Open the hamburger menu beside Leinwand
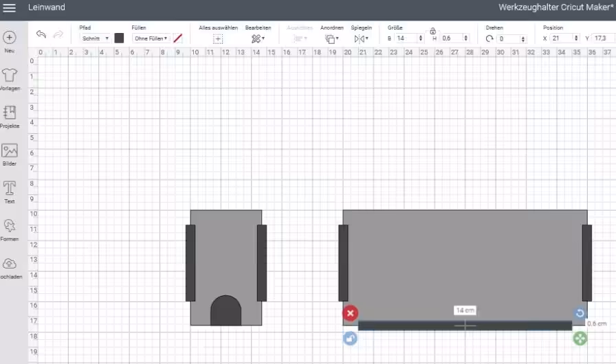This screenshot has height=364, width=616. pyautogui.click(x=10, y=8)
